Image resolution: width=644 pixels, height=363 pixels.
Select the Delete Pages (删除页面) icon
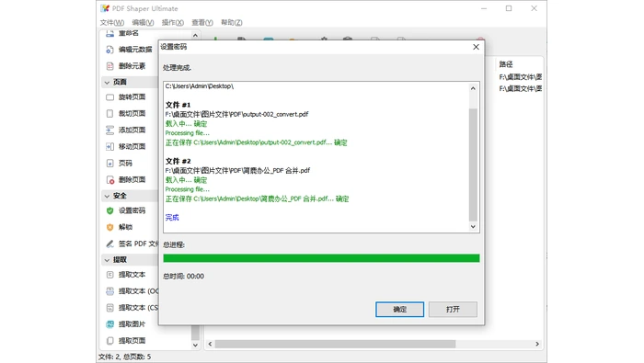(x=109, y=179)
